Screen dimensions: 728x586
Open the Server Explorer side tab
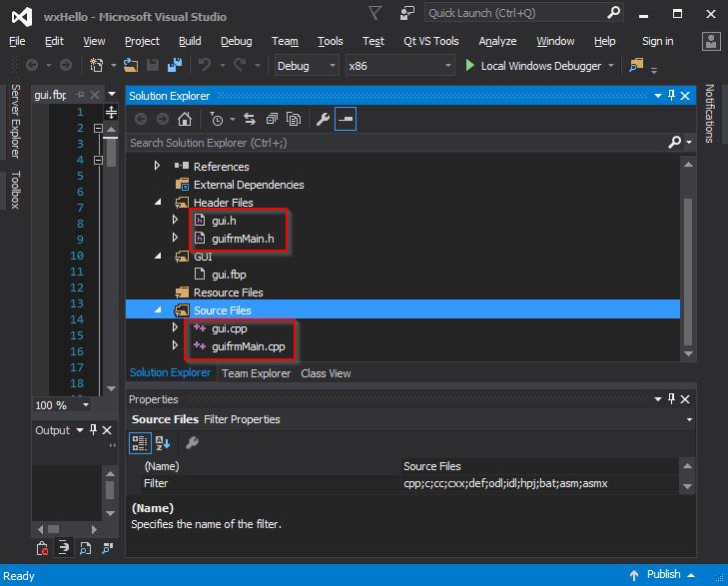pyautogui.click(x=15, y=121)
